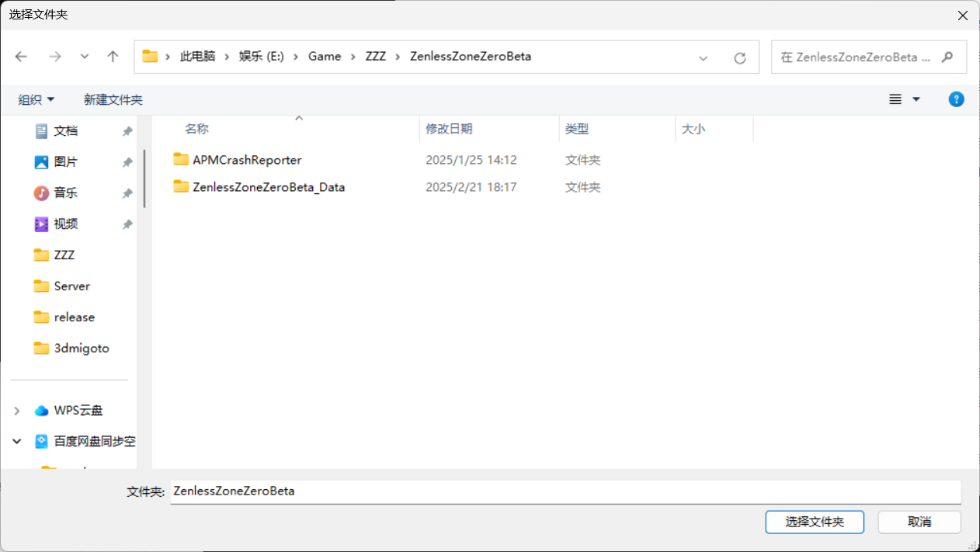
Task: Select 百度网盘同步空间 in the navigation pane
Action: tap(95, 442)
